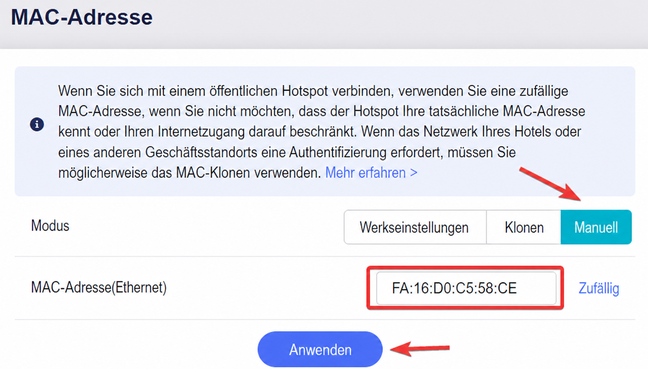Select the Werkseinstellungen mode
This screenshot has width=648, height=369.
415,227
